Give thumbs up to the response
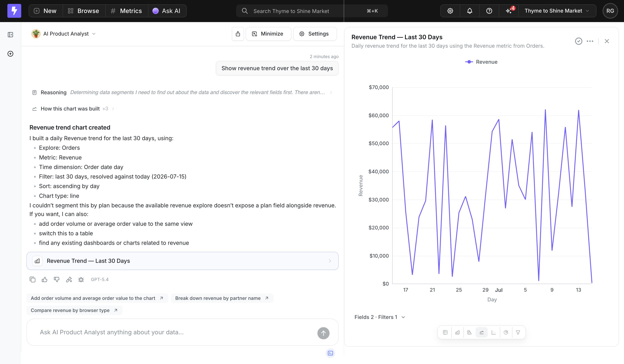 (45, 279)
